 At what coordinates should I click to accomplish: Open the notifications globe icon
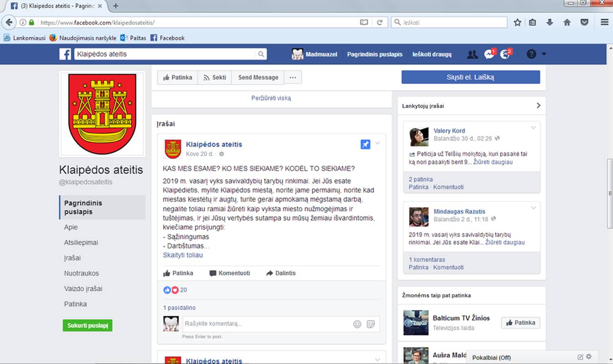tap(505, 54)
